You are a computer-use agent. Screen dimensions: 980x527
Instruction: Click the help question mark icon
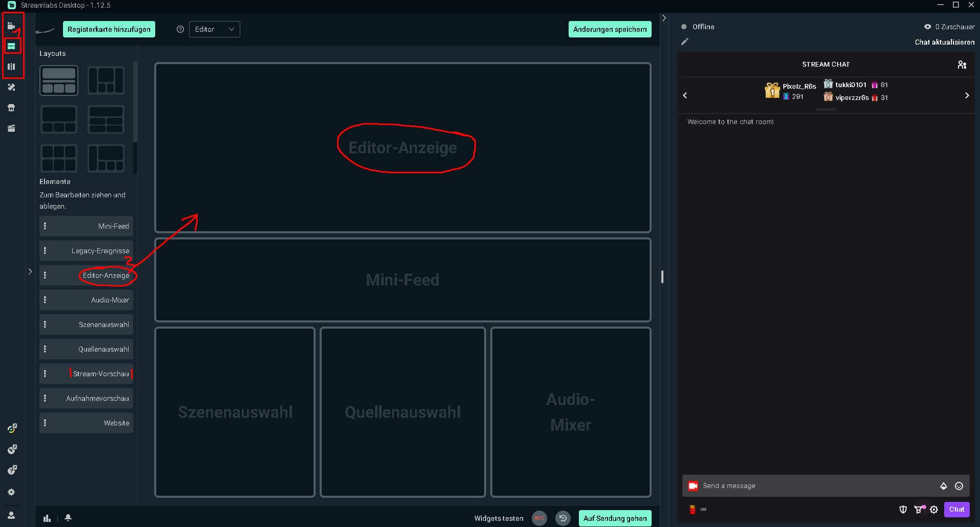[180, 29]
